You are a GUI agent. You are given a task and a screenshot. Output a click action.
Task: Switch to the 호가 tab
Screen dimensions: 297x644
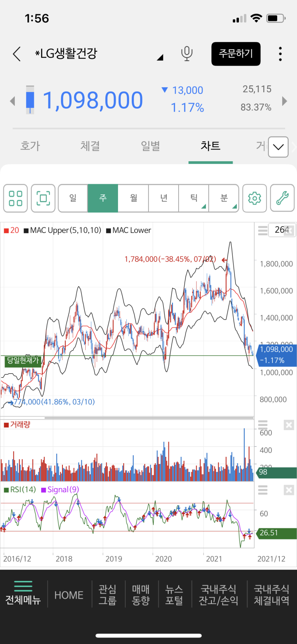pyautogui.click(x=30, y=146)
